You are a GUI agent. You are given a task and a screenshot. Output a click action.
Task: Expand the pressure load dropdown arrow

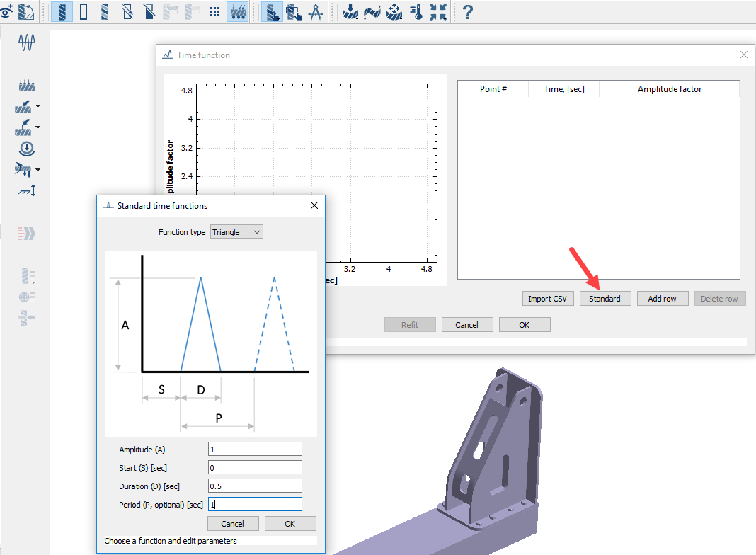click(38, 128)
